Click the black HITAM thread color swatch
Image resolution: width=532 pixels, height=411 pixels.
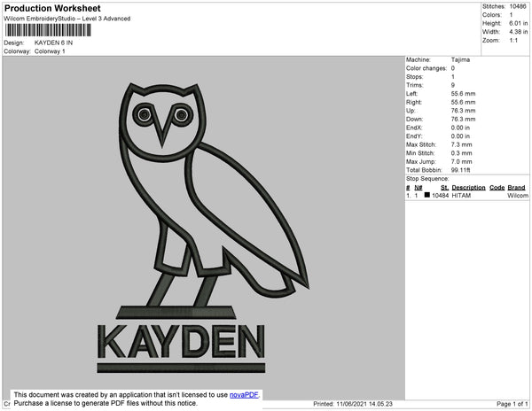[427, 195]
